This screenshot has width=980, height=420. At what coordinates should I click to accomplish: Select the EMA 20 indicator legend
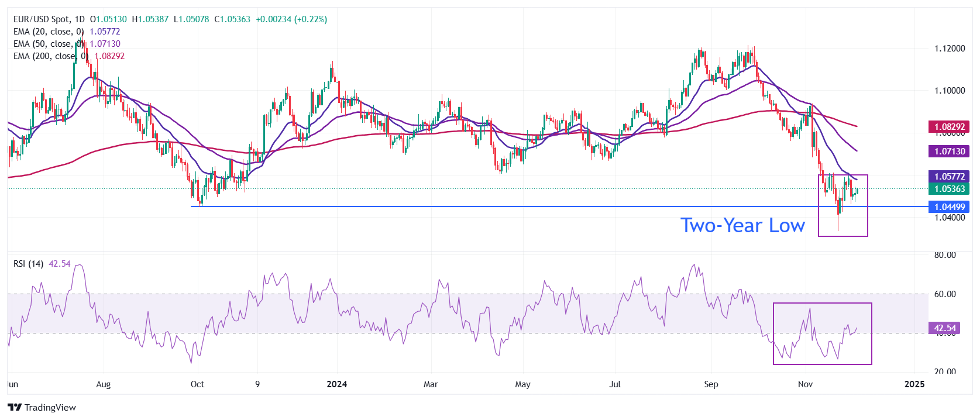(49, 32)
